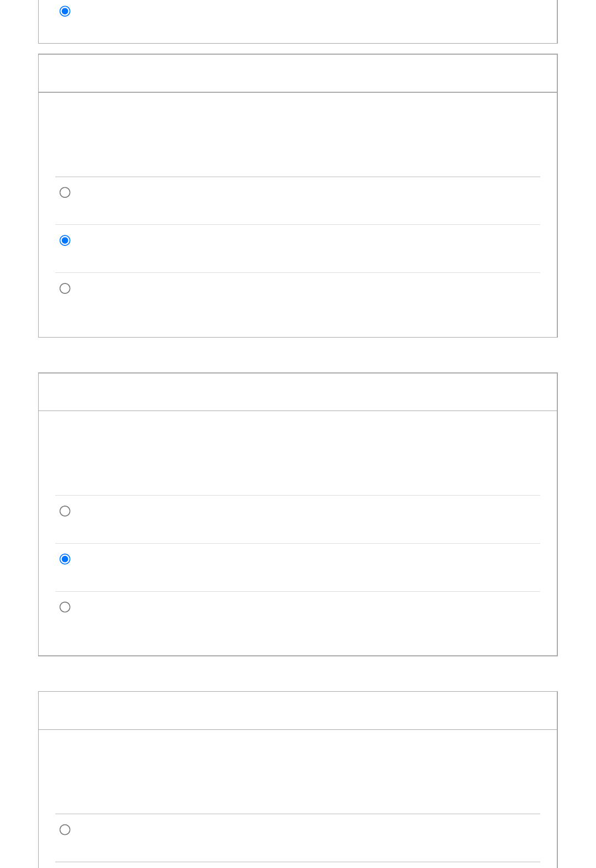The width and height of the screenshot is (596, 868).
Task: Click the empty question area in the second complete card
Action: [298, 453]
